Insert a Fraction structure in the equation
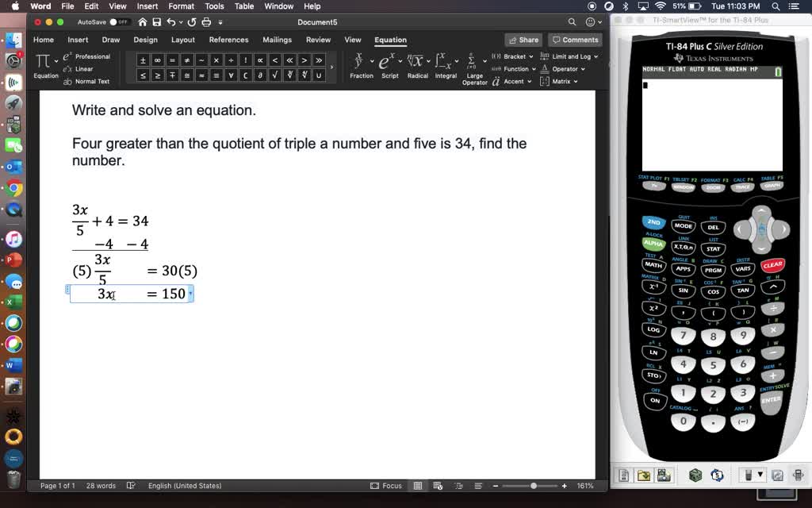Screen dimensions: 812x508 click(361, 63)
